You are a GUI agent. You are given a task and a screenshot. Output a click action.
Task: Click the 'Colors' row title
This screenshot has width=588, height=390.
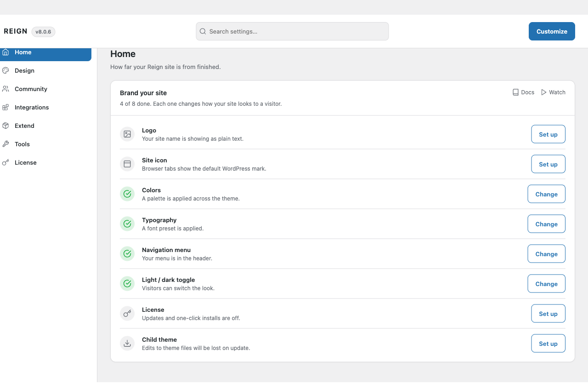151,190
